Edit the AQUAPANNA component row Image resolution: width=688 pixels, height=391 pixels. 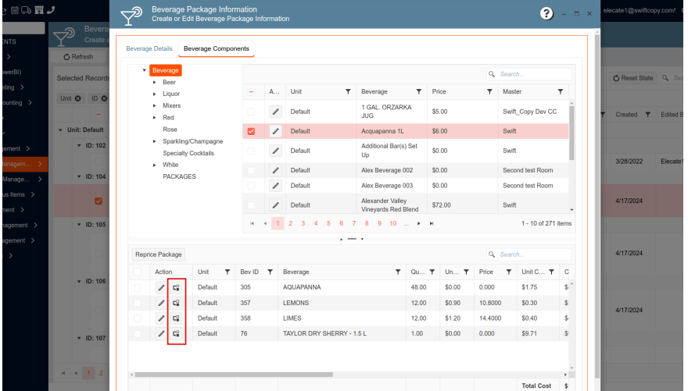(x=161, y=287)
